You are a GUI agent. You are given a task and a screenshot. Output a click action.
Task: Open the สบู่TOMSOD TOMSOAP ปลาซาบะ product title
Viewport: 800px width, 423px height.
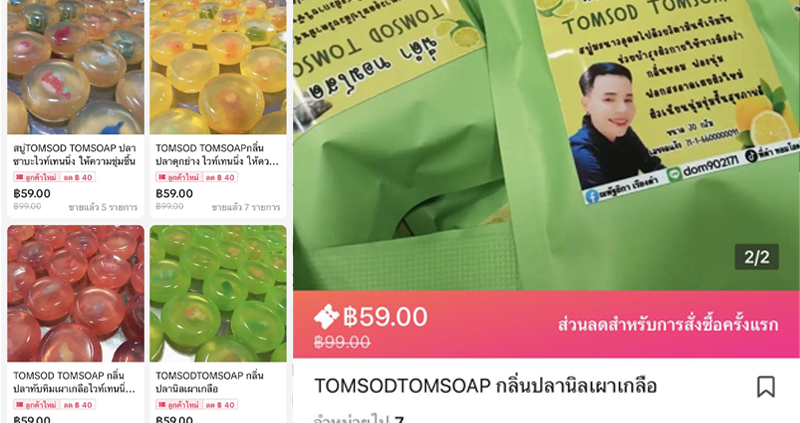(x=74, y=155)
